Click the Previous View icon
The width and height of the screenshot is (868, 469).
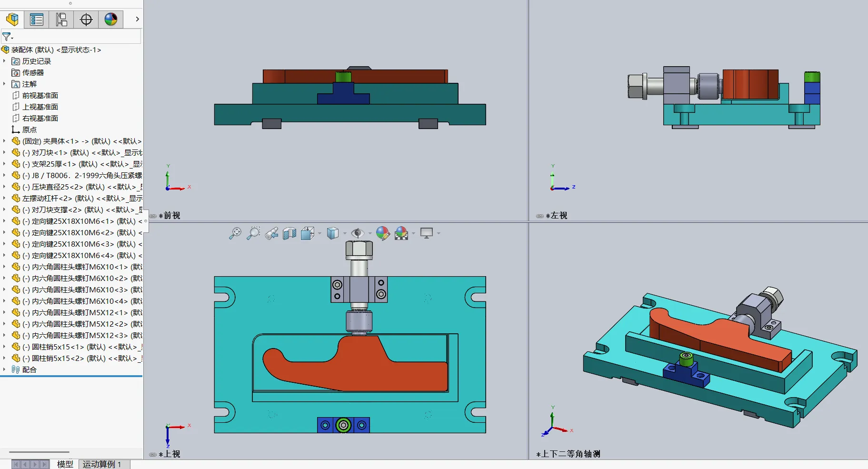coord(271,233)
